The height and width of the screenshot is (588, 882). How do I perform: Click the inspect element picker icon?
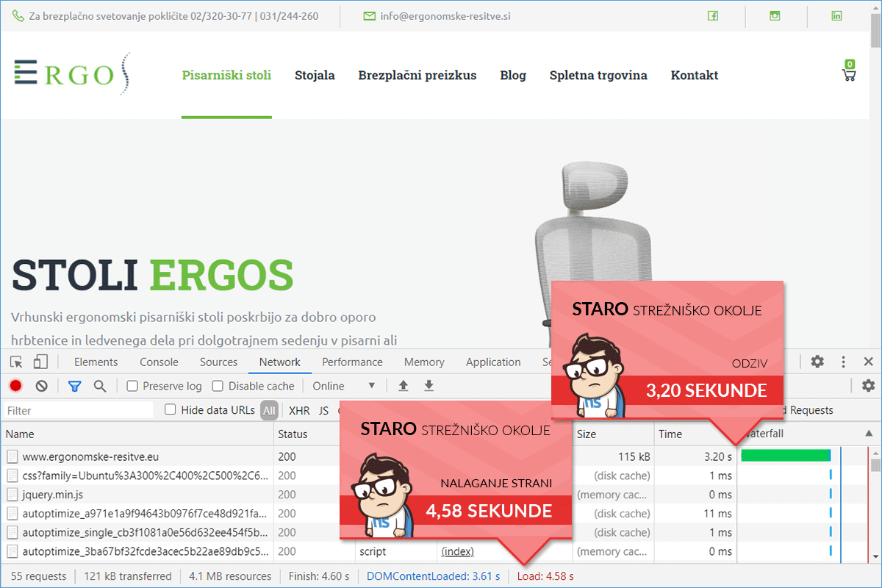16,362
